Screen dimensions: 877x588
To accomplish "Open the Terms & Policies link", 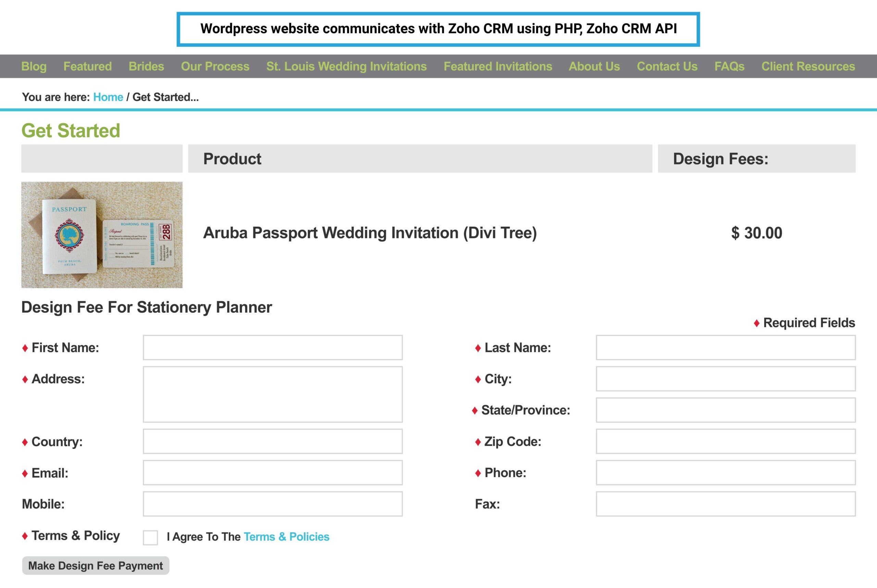I will pyautogui.click(x=287, y=537).
